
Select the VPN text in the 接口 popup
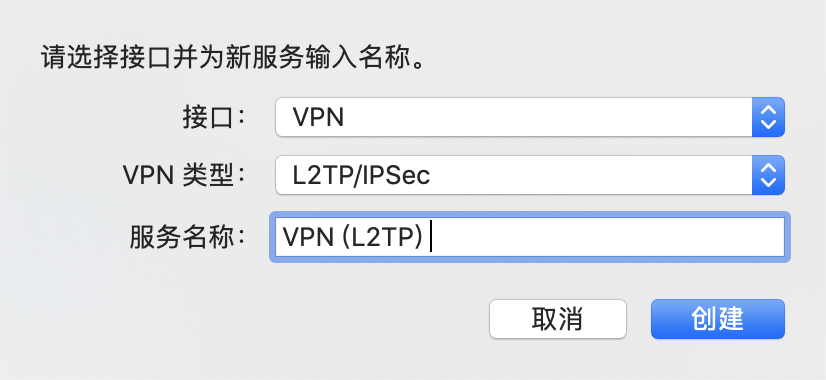[x=318, y=118]
